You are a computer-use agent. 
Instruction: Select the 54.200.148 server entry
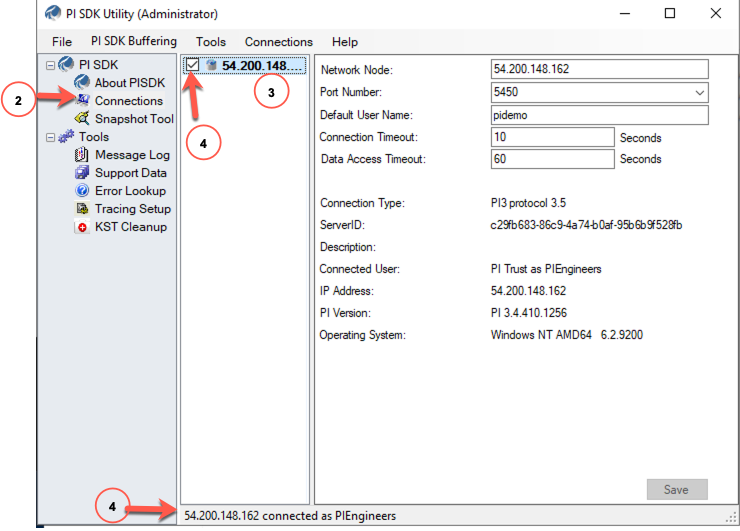tap(260, 66)
